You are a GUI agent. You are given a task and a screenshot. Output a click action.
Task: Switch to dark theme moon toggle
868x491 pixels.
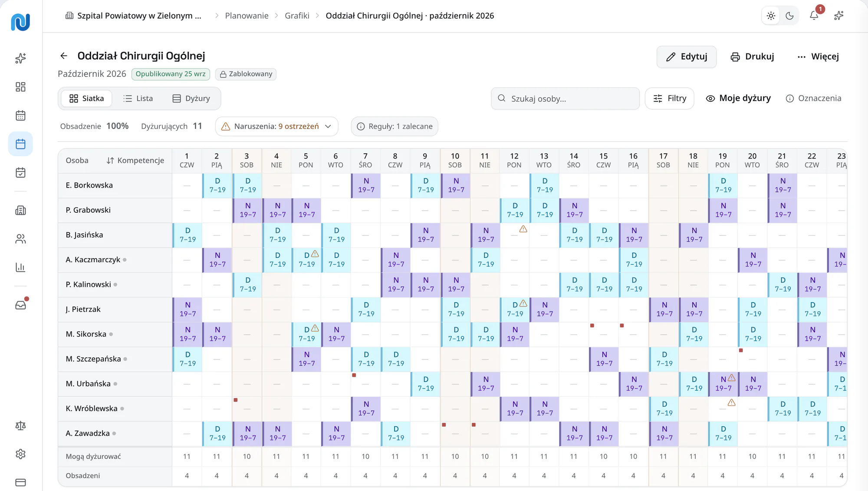click(x=789, y=16)
